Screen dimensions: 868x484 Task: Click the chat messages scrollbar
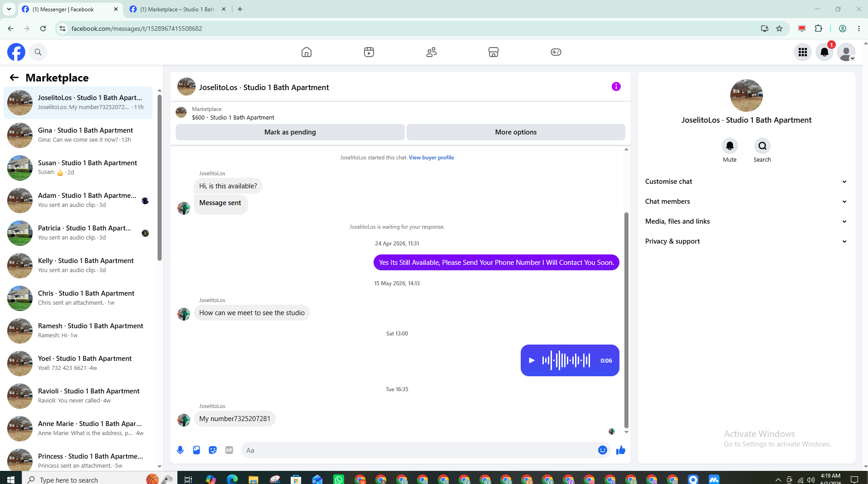(x=626, y=320)
